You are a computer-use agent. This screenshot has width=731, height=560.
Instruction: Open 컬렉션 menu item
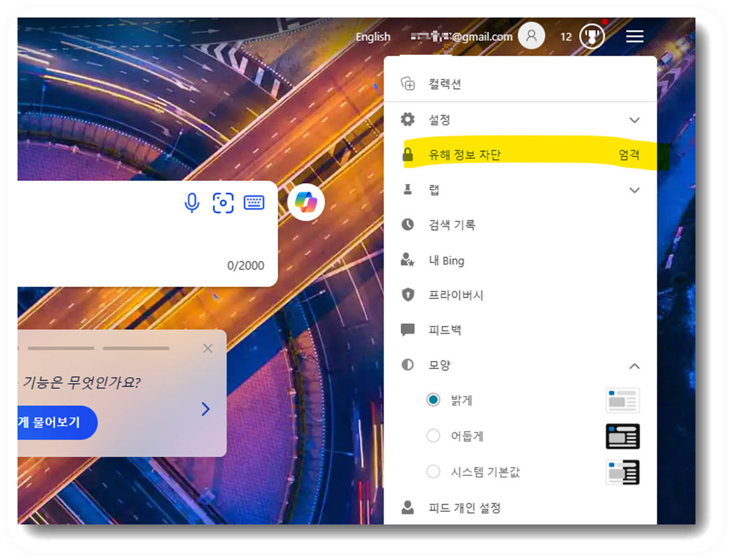pyautogui.click(x=521, y=84)
